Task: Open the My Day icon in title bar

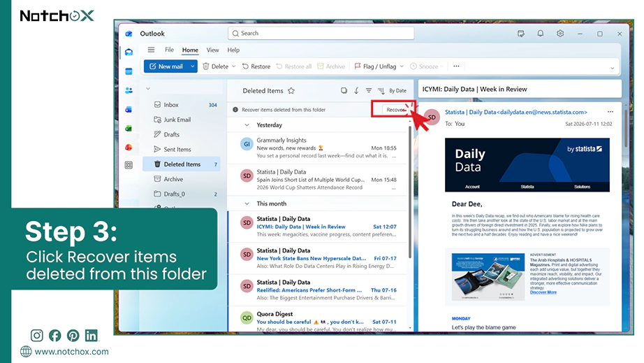Action: point(521,34)
